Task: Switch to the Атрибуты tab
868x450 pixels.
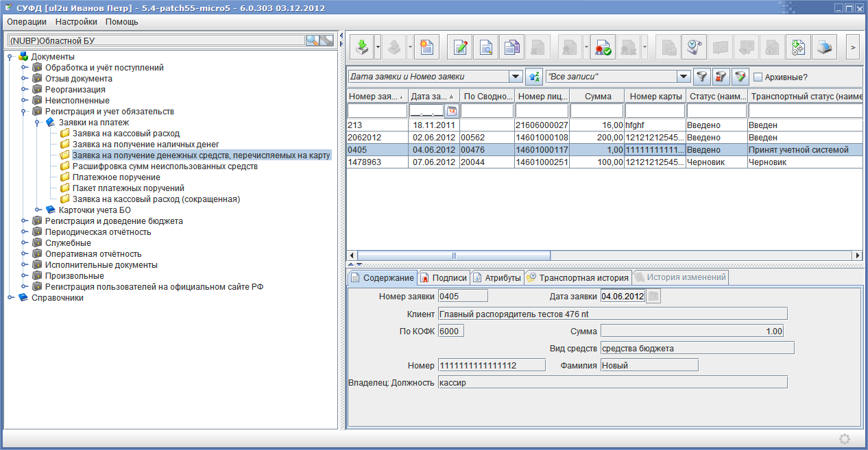Action: pyautogui.click(x=497, y=277)
